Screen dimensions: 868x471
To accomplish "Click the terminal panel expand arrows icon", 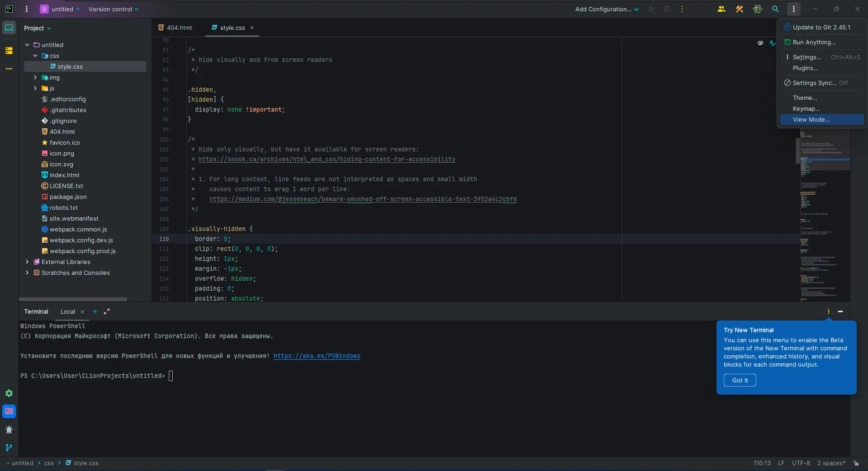I will [107, 311].
